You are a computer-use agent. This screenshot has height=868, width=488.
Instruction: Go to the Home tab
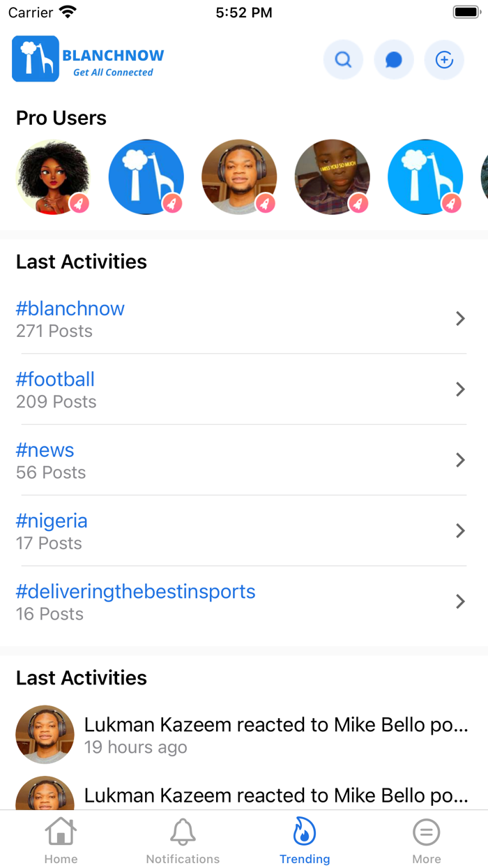pos(61,839)
